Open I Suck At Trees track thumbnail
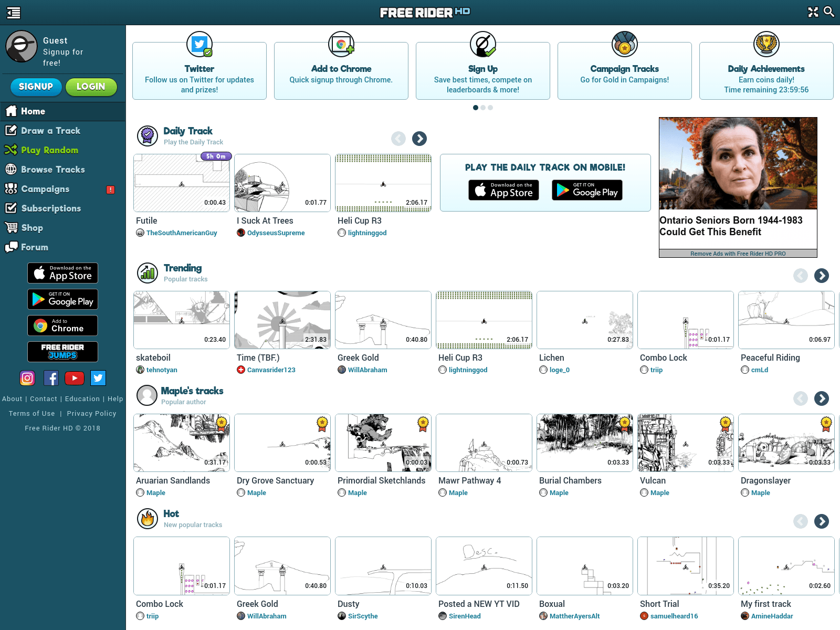This screenshot has width=840, height=630. click(282, 183)
